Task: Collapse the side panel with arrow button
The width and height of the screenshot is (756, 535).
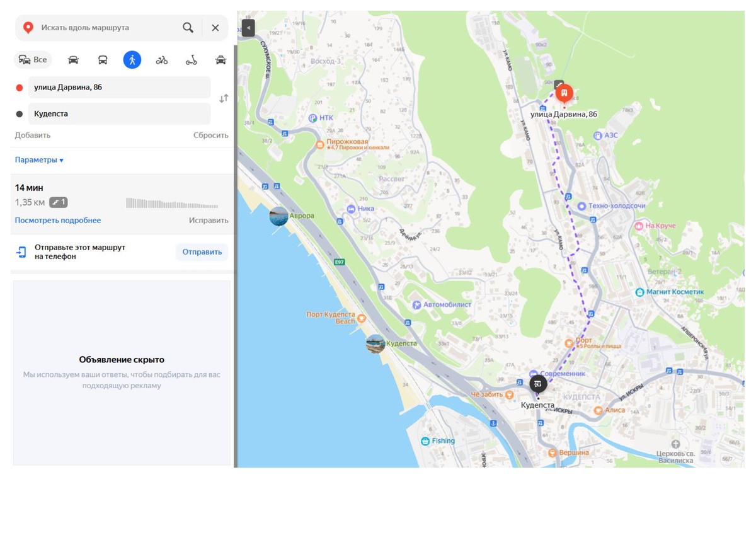Action: (x=248, y=28)
